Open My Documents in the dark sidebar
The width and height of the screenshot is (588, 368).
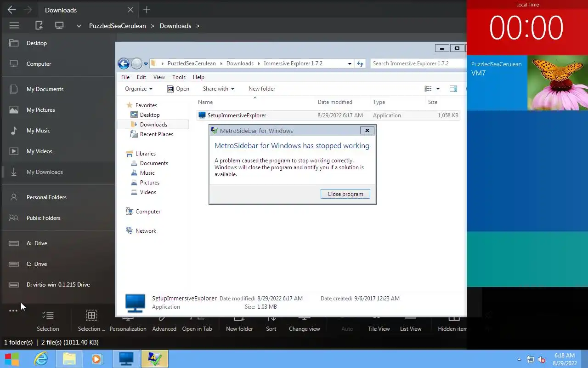(x=58, y=89)
